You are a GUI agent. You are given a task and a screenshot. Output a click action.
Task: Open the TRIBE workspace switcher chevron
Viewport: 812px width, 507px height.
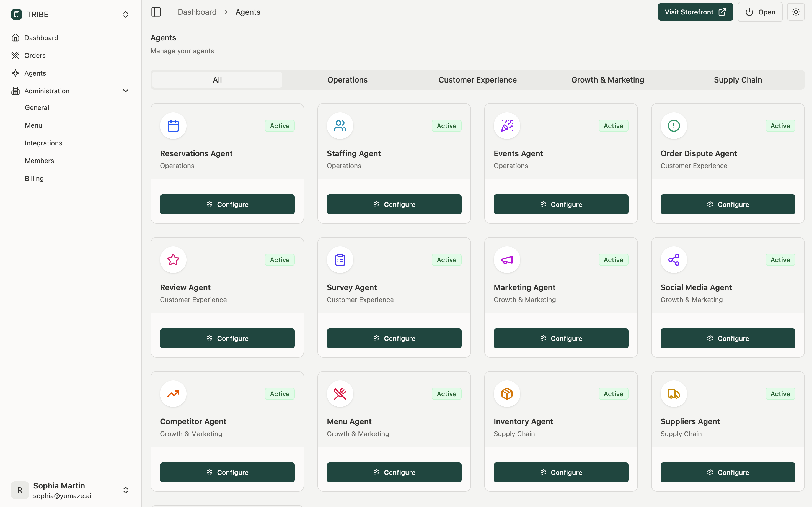125,14
